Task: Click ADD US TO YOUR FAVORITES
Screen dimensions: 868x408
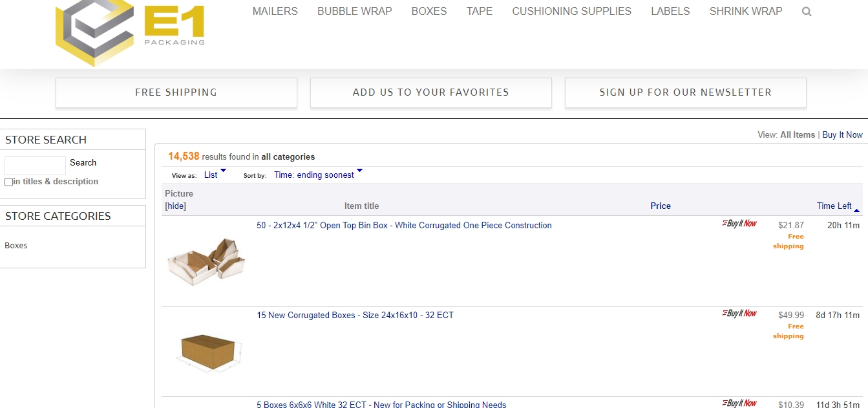Action: coord(430,92)
